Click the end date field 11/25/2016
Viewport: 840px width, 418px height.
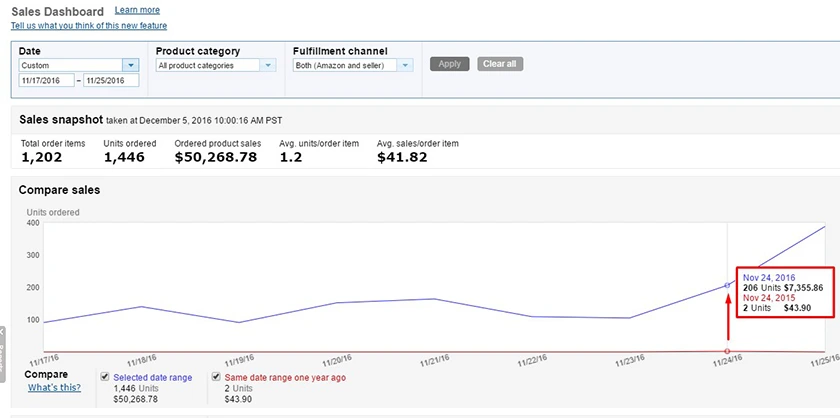[x=111, y=80]
